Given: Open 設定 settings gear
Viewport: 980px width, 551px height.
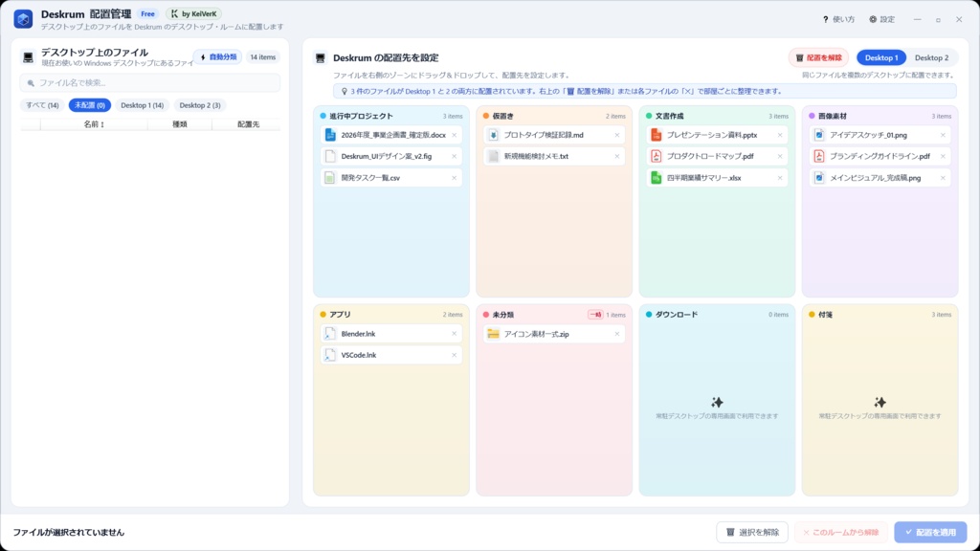Looking at the screenshot, I should 881,19.
